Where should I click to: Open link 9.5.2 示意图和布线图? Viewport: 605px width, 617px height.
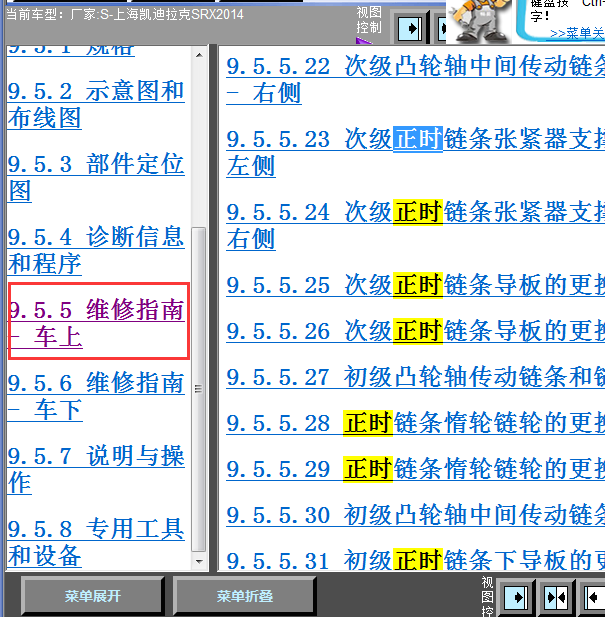click(96, 104)
